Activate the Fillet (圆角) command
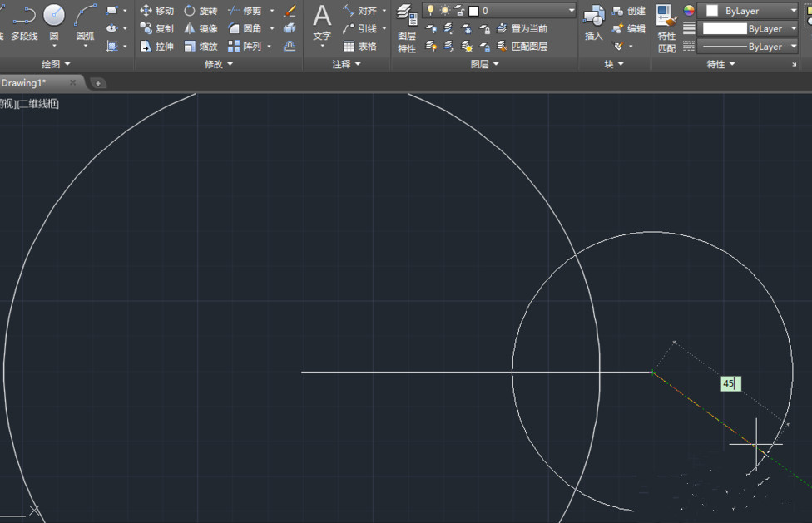 click(245, 28)
